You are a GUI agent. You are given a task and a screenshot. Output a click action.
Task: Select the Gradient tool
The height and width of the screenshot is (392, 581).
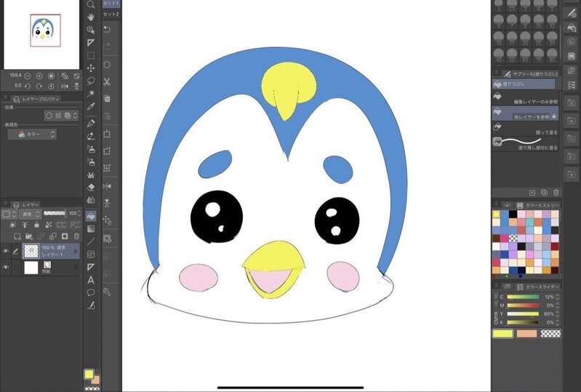pyautogui.click(x=91, y=228)
